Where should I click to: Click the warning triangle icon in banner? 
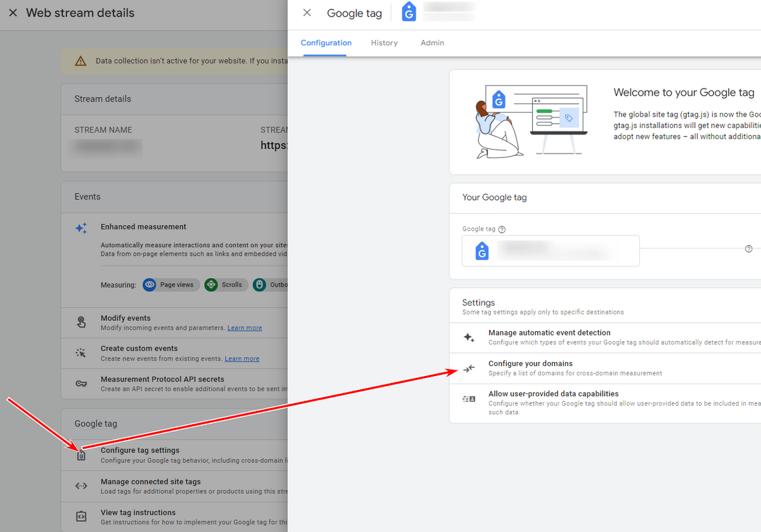81,62
